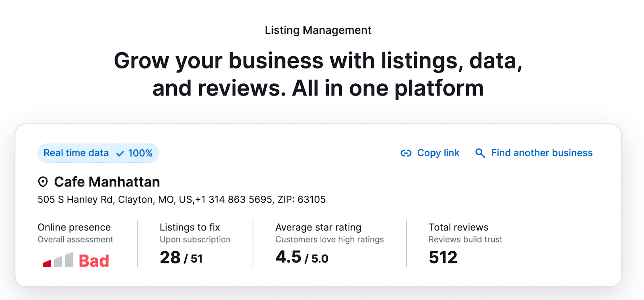Click the location pin beside Cafe Manhattan
This screenshot has height=300, width=644.
click(43, 182)
